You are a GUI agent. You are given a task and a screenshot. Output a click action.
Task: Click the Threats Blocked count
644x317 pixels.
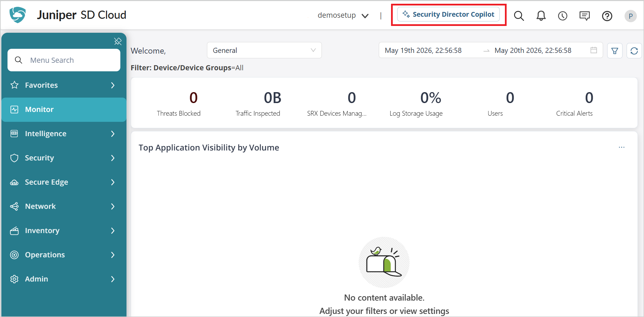click(x=194, y=98)
